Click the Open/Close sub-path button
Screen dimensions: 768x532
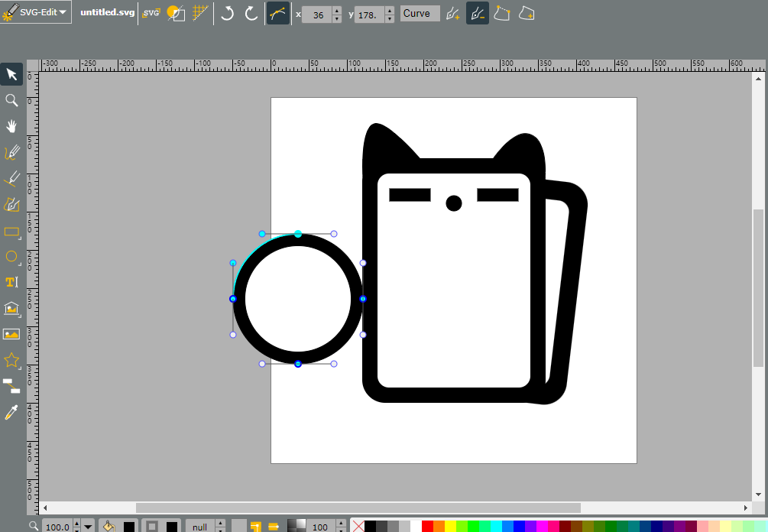(x=502, y=14)
